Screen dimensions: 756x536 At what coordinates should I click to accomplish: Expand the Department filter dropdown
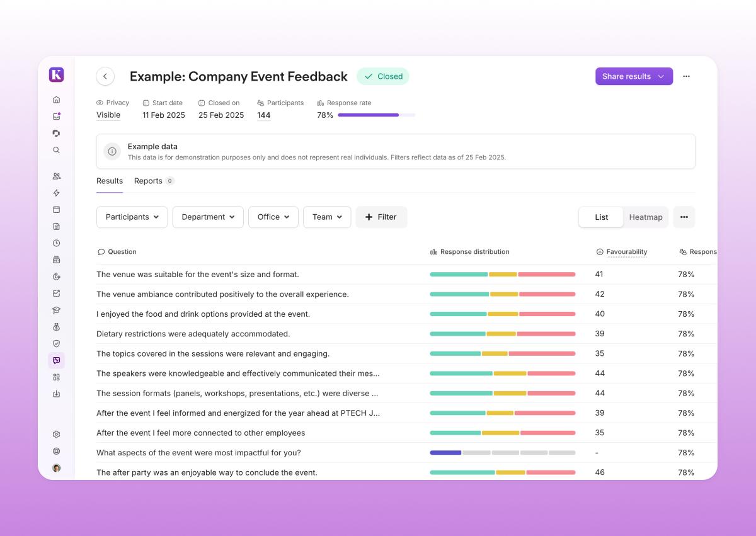[x=208, y=217]
